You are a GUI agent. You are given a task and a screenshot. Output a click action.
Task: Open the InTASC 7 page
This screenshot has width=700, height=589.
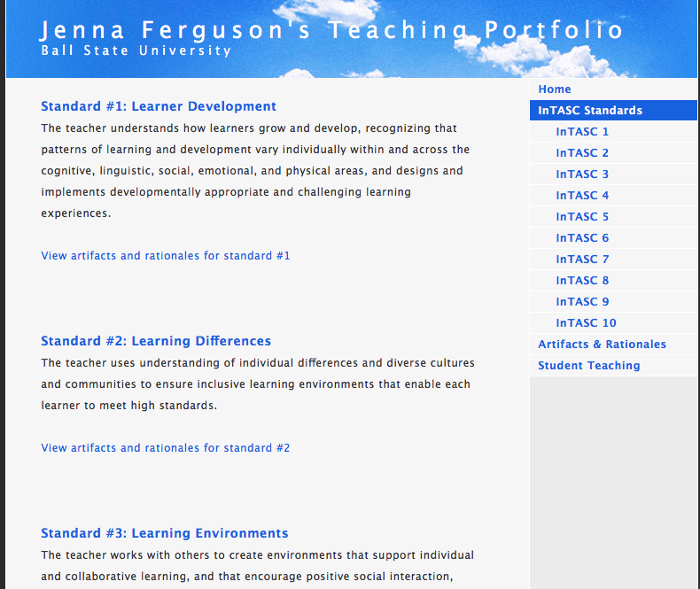pos(582,260)
